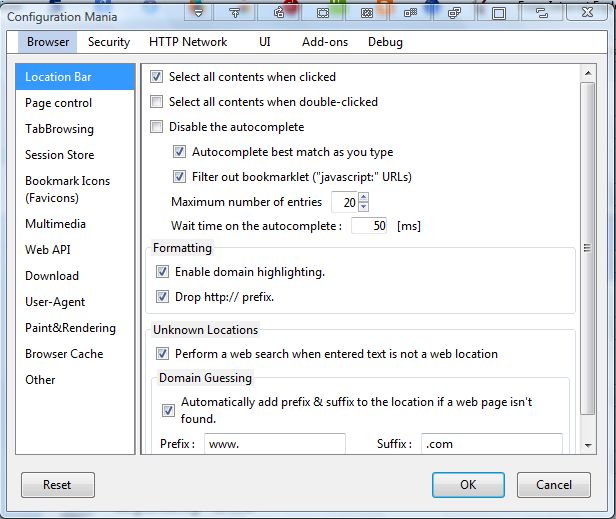Click the Cancel button
This screenshot has width=616, height=519.
554,485
